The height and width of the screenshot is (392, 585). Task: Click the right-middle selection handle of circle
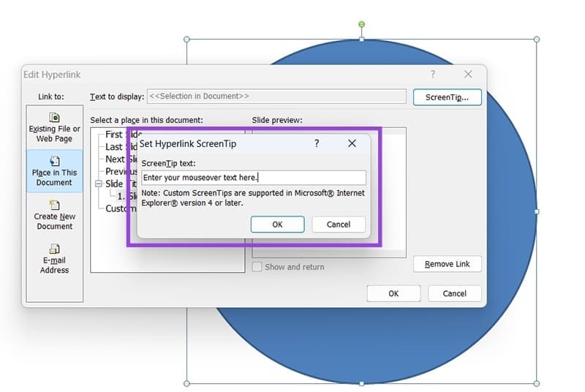[x=537, y=211]
